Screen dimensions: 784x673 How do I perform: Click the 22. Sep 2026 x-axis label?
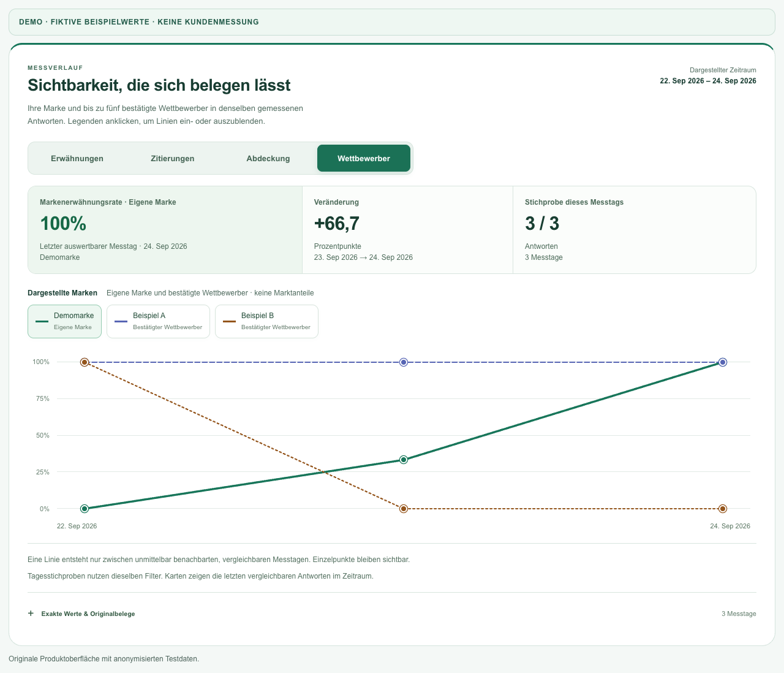(77, 526)
